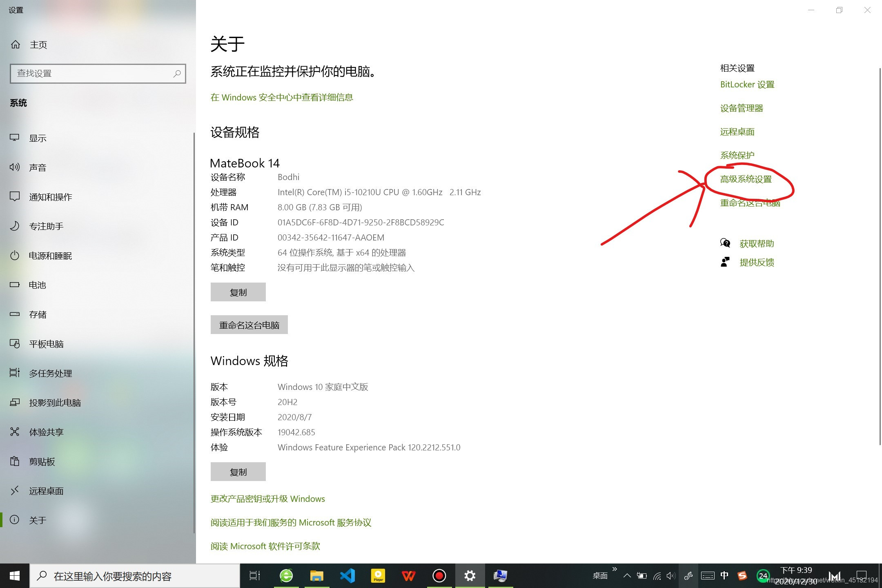The image size is (882, 588).
Task: Click the taskbar search box
Action: pyautogui.click(x=135, y=576)
